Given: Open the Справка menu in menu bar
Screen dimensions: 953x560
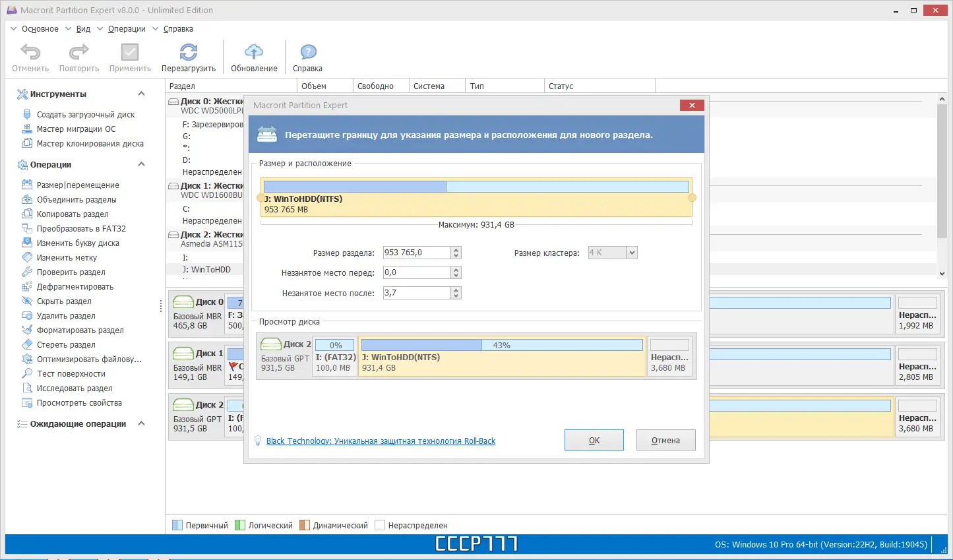Looking at the screenshot, I should tap(178, 29).
